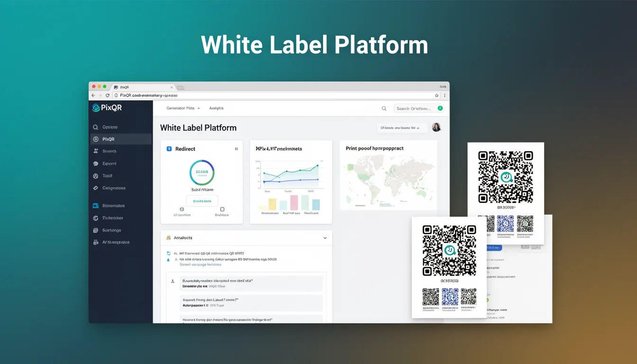The height and width of the screenshot is (364, 637).
Task: Select the blue small QR on back card
Action: coord(505,224)
